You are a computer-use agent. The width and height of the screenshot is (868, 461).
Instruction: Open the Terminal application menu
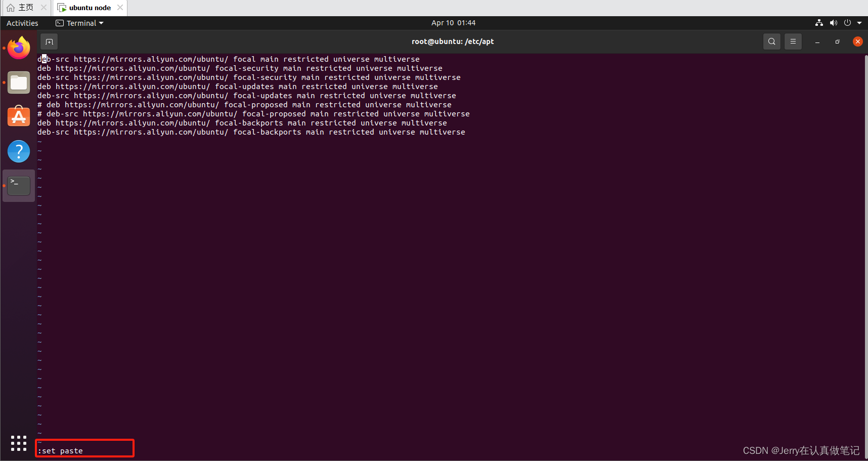point(79,23)
